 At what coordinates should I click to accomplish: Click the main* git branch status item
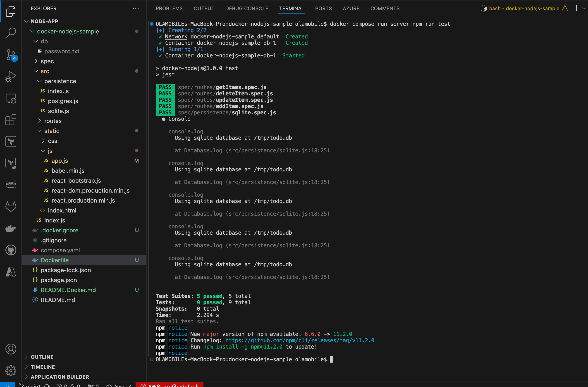click(30, 385)
